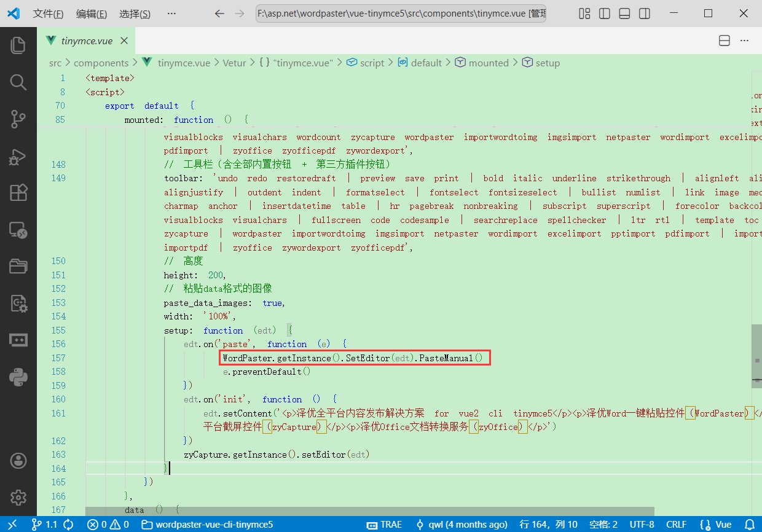Image resolution: width=762 pixels, height=532 pixels.
Task: Open the Search view icon
Action: coord(18,82)
